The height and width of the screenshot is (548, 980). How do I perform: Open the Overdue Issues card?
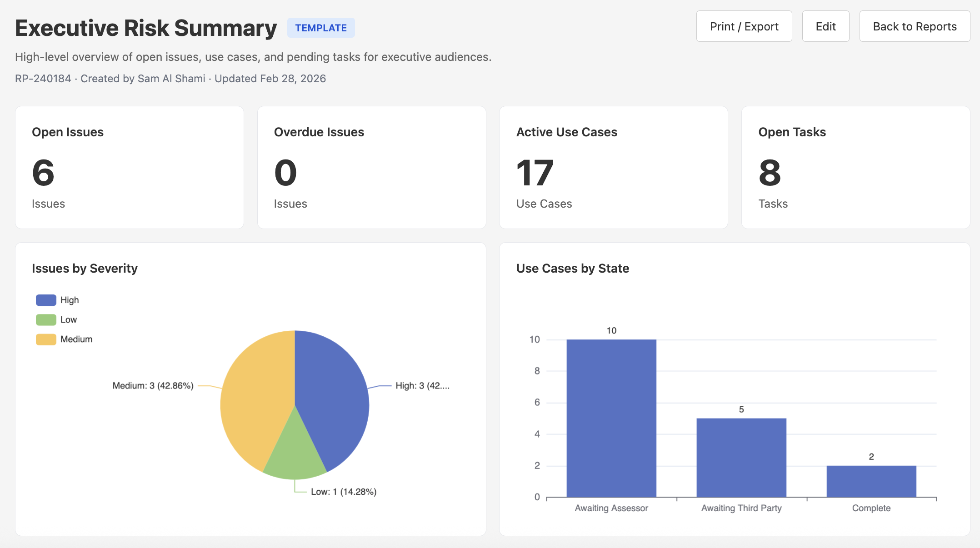(371, 167)
